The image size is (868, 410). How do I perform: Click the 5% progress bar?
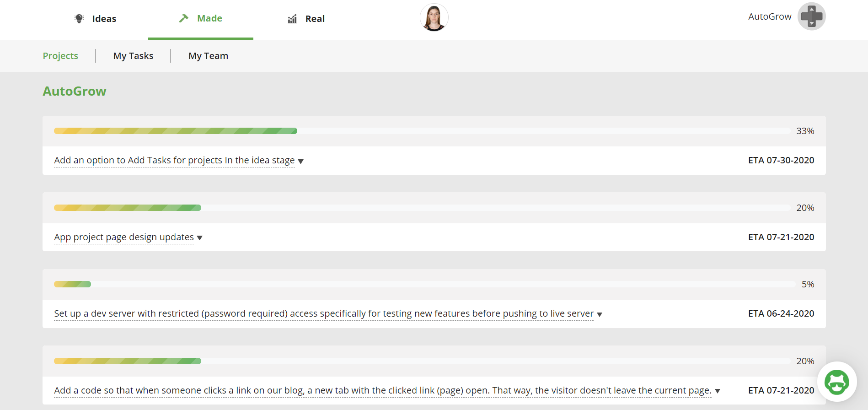[x=425, y=284]
